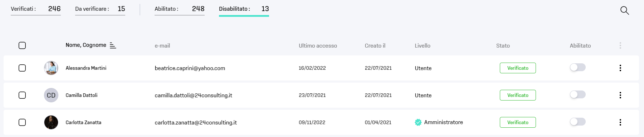Select the Abilitato filter tab
The width and height of the screenshot is (644, 137).
point(180,9)
